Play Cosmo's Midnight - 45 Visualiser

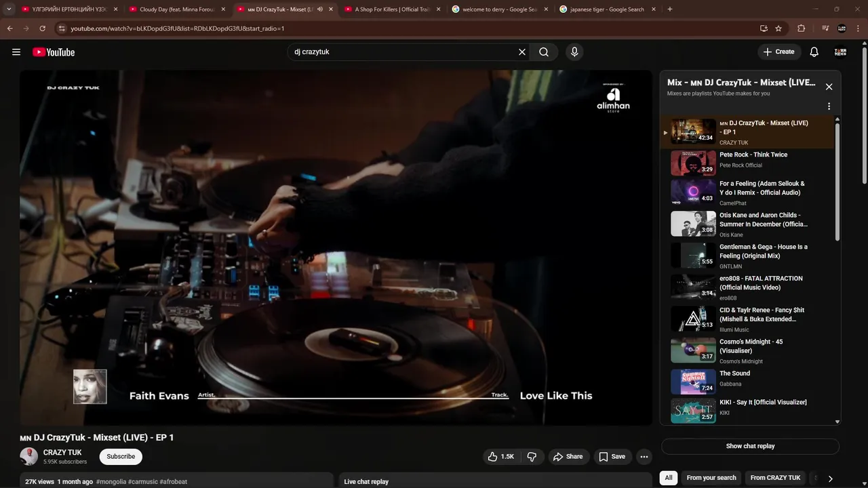coord(746,351)
